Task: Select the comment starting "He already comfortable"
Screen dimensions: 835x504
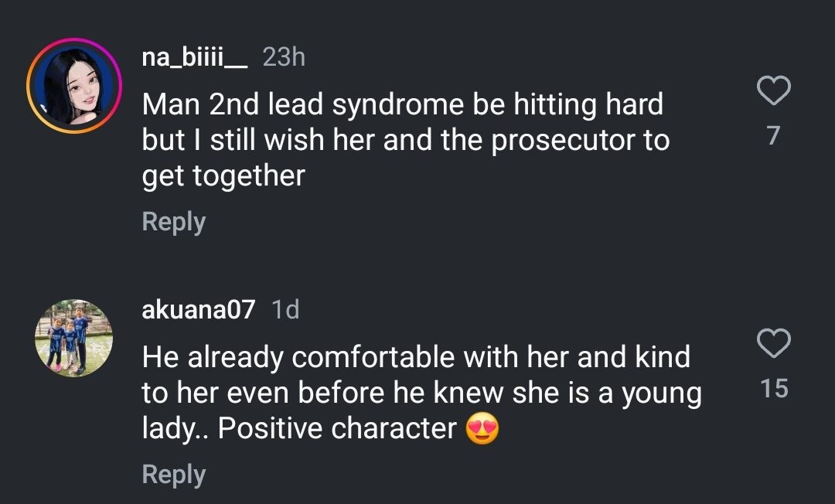Action: click(x=417, y=393)
